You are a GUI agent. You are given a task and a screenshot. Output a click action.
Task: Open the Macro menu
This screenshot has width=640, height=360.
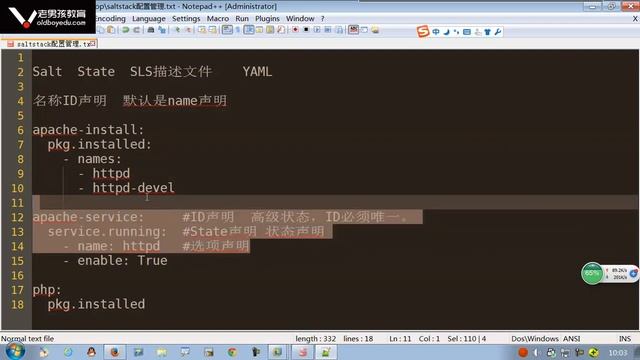(218, 19)
